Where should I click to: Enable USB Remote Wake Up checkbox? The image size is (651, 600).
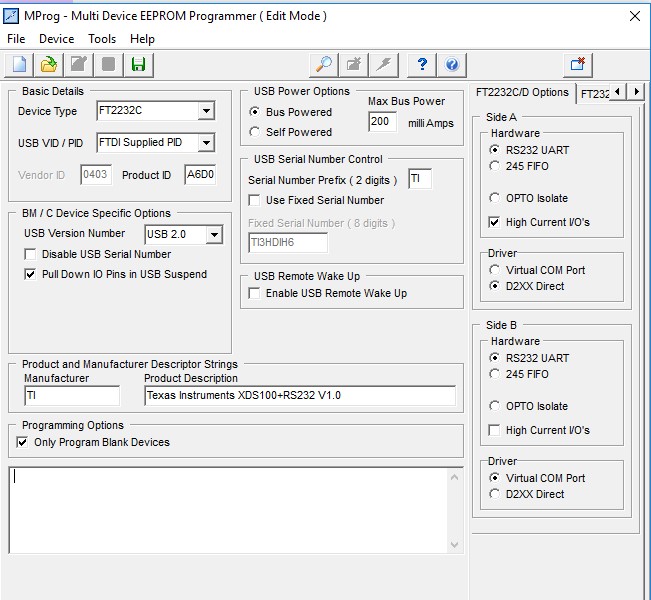[x=328, y=293]
